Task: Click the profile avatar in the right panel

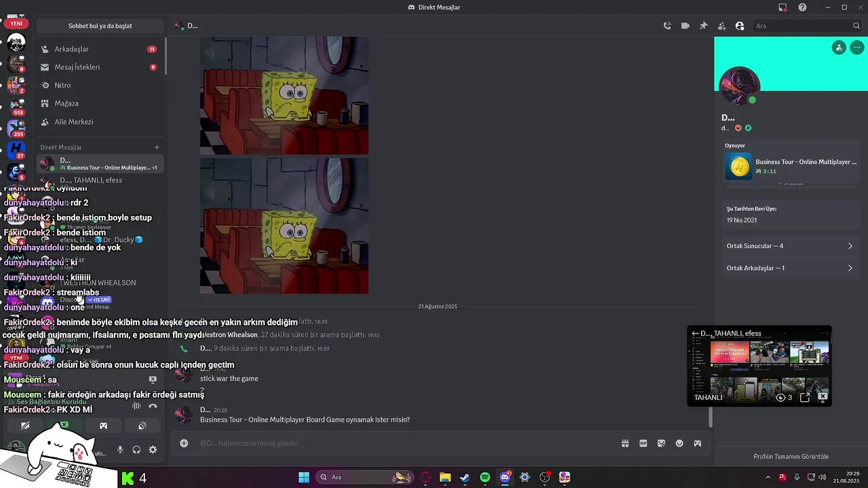Action: tap(739, 87)
